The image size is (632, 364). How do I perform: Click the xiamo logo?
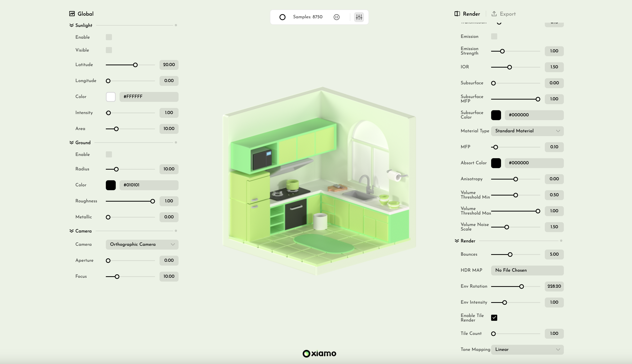point(319,353)
